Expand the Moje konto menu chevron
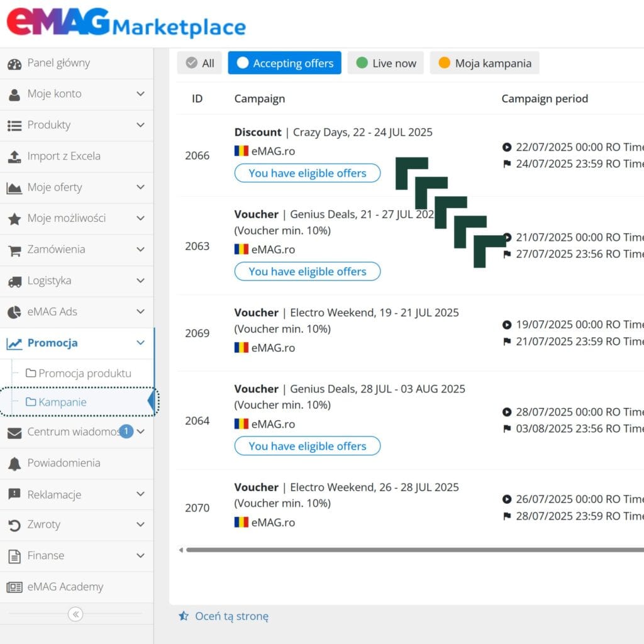Screen dimensions: 644x644 point(140,94)
